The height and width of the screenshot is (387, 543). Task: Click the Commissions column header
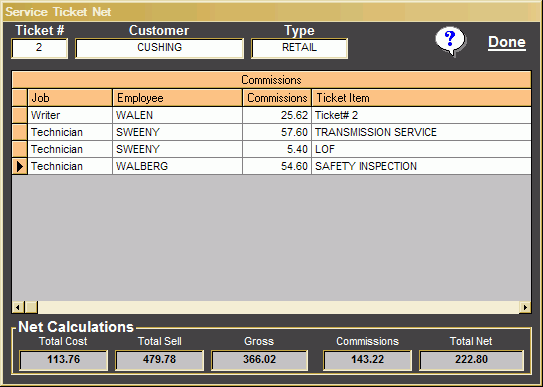click(x=277, y=98)
